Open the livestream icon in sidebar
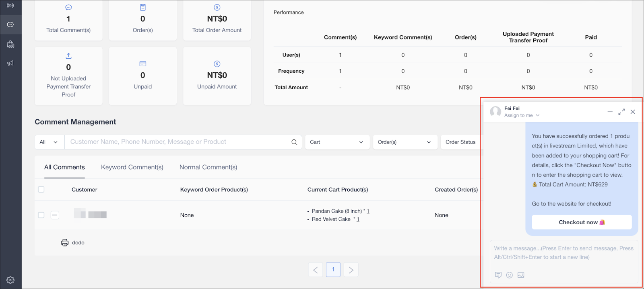The width and height of the screenshot is (644, 289). tap(10, 6)
